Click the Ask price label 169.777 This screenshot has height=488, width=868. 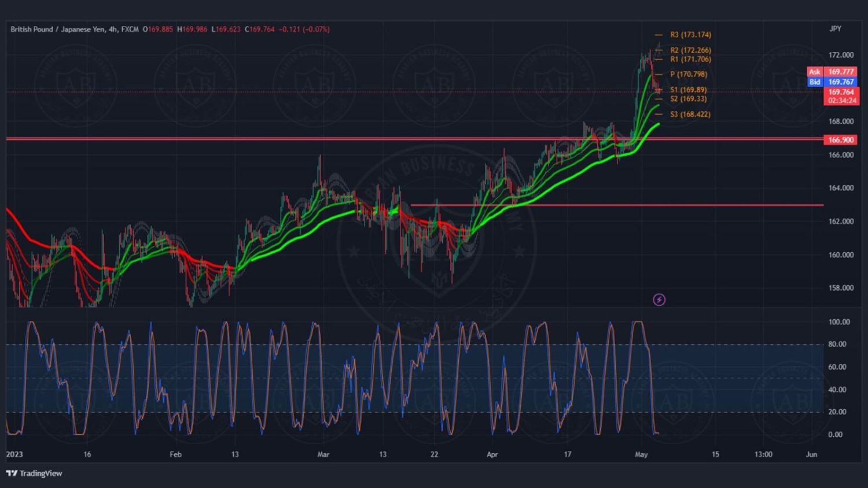click(841, 72)
